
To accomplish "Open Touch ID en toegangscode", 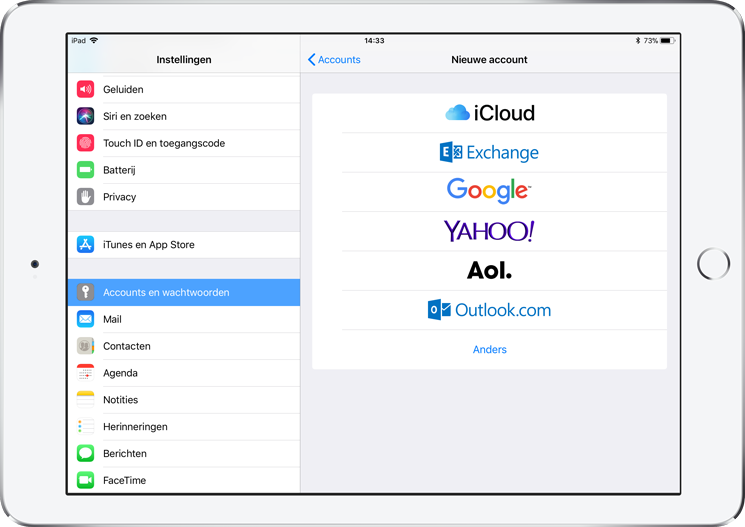I will pyautogui.click(x=184, y=143).
